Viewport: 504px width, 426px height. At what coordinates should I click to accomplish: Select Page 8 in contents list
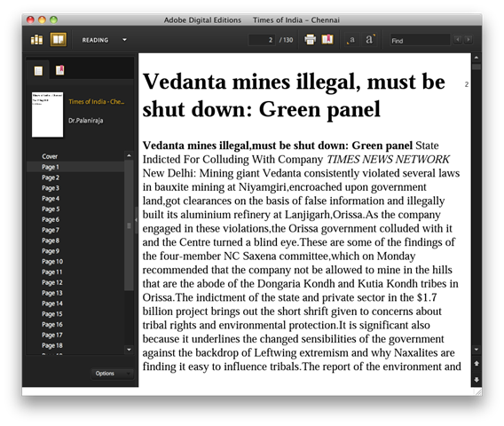[75, 241]
